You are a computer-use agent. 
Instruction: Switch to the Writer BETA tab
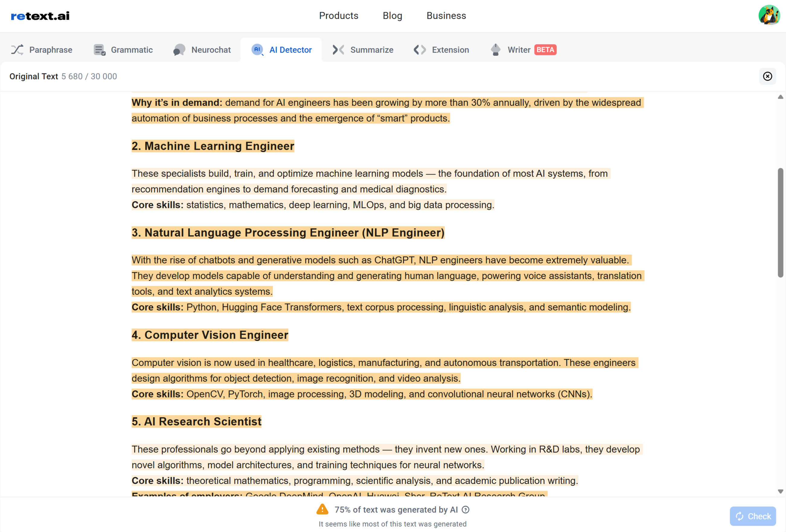(519, 50)
